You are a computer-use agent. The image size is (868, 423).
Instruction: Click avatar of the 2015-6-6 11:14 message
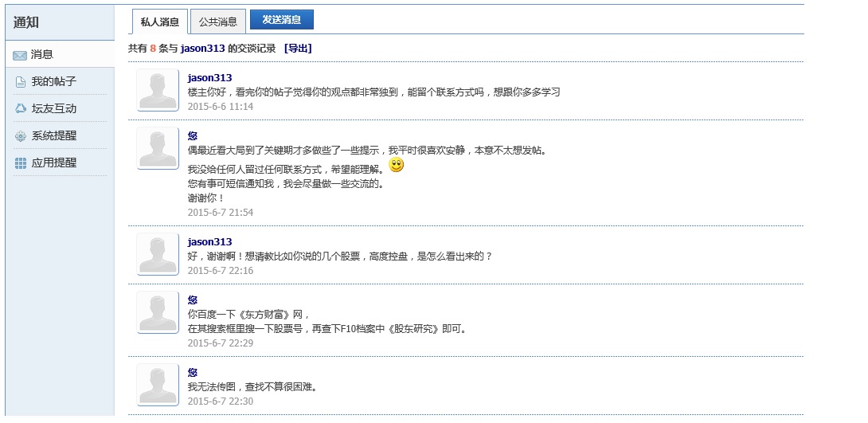158,90
